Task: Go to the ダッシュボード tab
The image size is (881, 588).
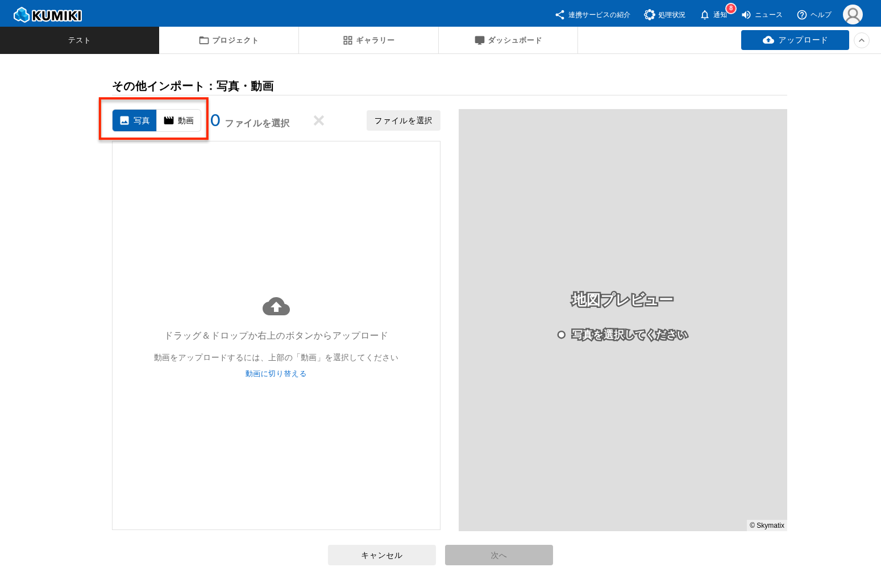Action: click(x=508, y=40)
